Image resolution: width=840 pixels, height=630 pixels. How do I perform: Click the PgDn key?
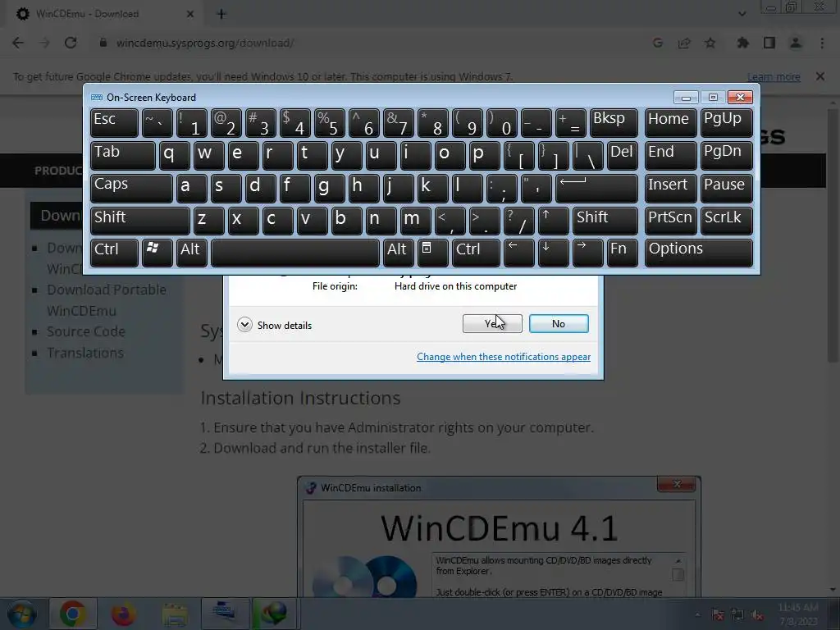[x=726, y=155]
